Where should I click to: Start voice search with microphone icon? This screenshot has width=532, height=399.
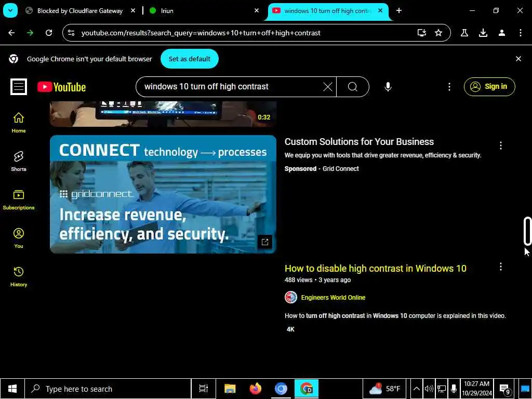tap(388, 87)
